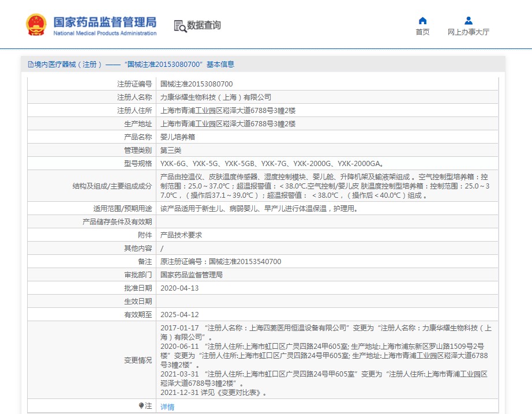Click the 变更情况 row label
Viewport: 532px width, 414px height.
[138, 360]
